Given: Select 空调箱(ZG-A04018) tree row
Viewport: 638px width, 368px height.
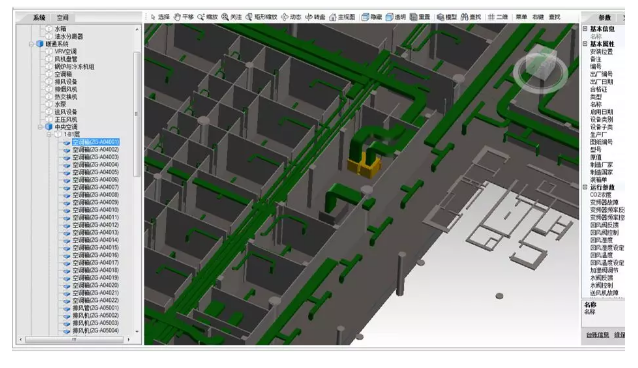Looking at the screenshot, I should (x=96, y=270).
